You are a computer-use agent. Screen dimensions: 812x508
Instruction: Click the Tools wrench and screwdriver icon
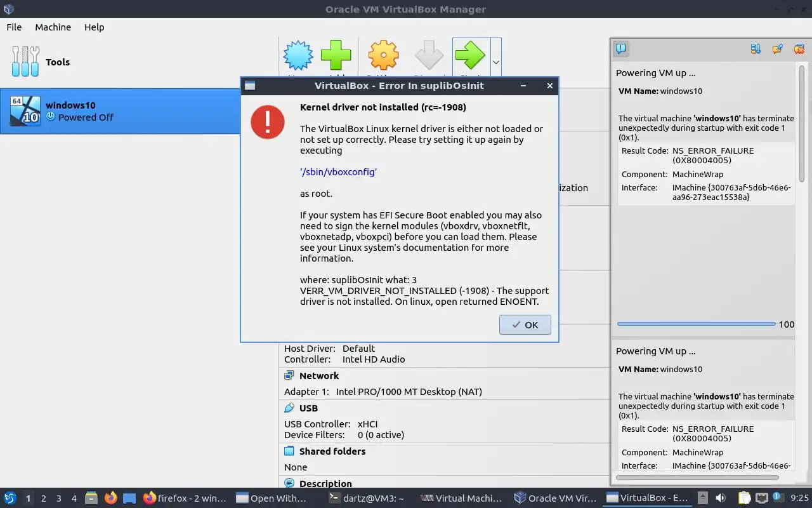point(25,62)
